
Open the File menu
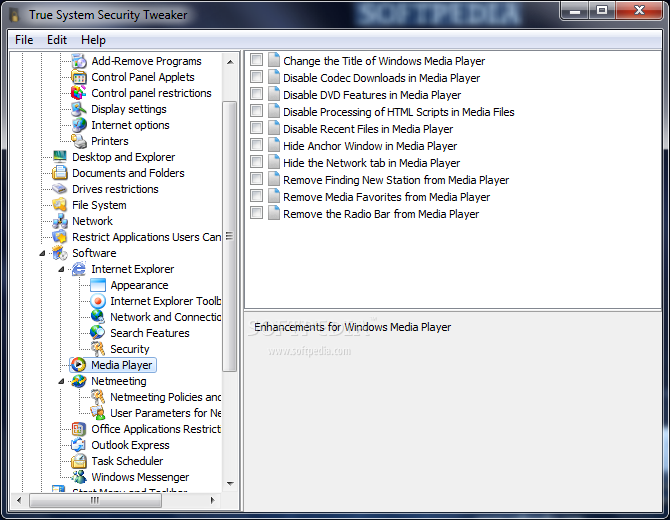(24, 40)
